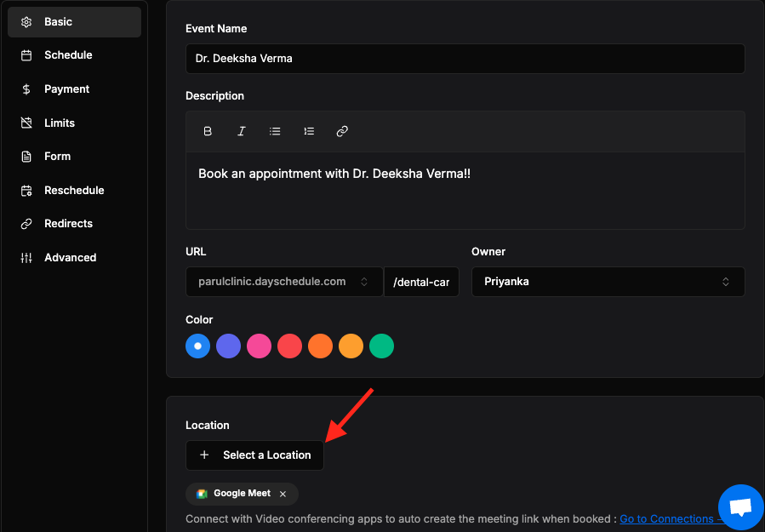Click the Google Meet chip label

[242, 494]
